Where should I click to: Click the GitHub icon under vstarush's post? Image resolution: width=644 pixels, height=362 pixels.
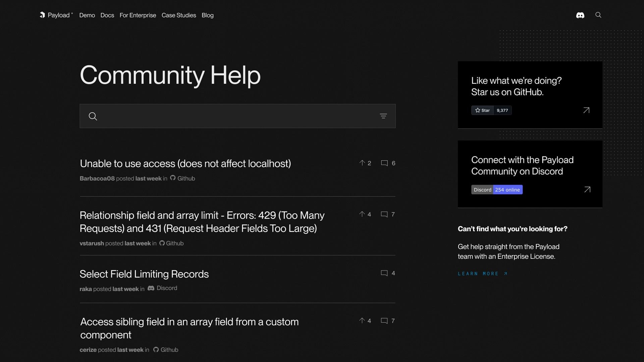coord(162,243)
